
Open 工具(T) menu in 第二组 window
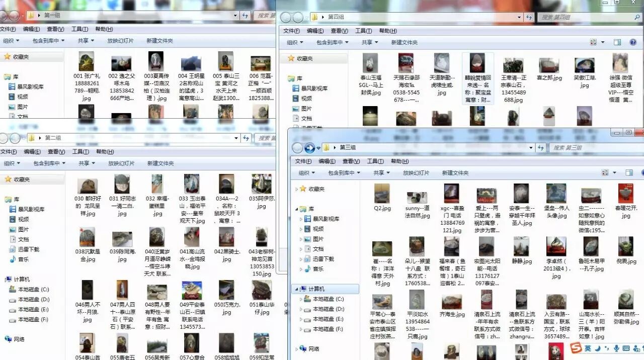[80, 151]
